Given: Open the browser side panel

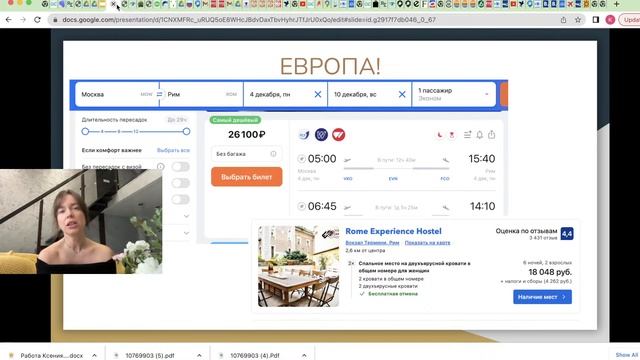Looking at the screenshot, I should (596, 20).
